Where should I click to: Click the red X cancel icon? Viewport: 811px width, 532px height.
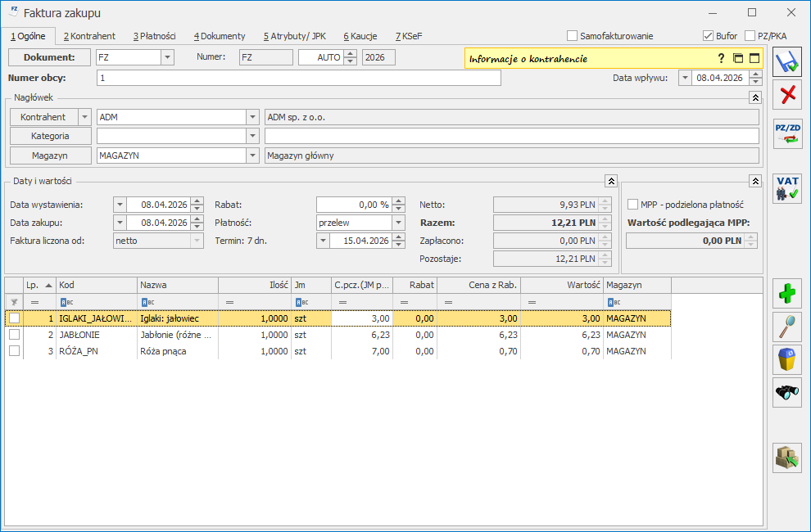point(787,95)
